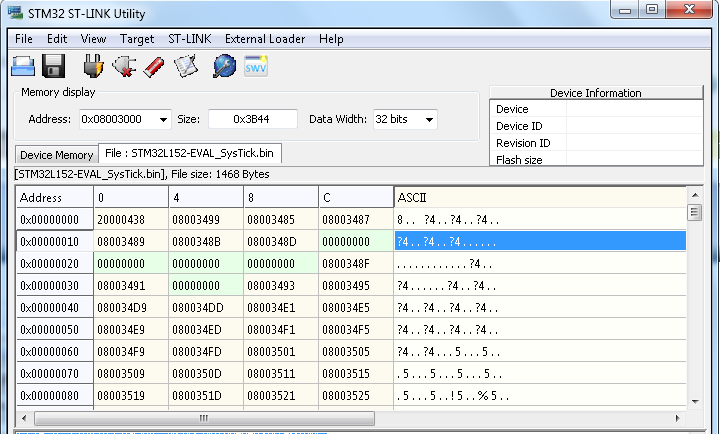Screen dimensions: 720x434
Task: Select cell value 20000438
Action: (x=131, y=220)
